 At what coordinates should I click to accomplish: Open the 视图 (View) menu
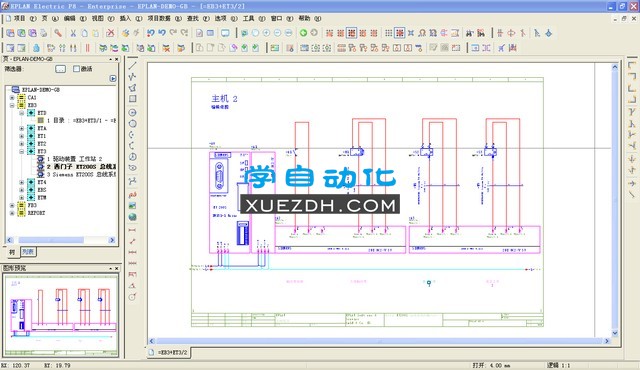click(x=102, y=19)
